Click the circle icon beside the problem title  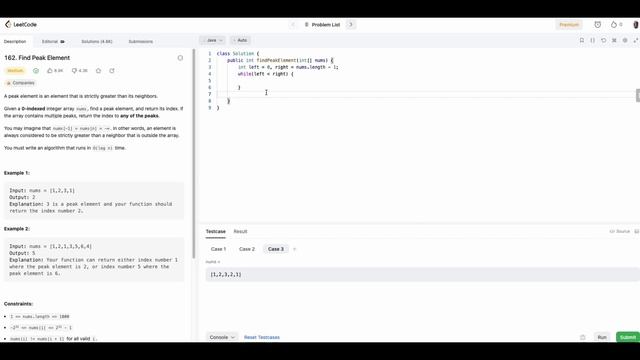tap(180, 58)
